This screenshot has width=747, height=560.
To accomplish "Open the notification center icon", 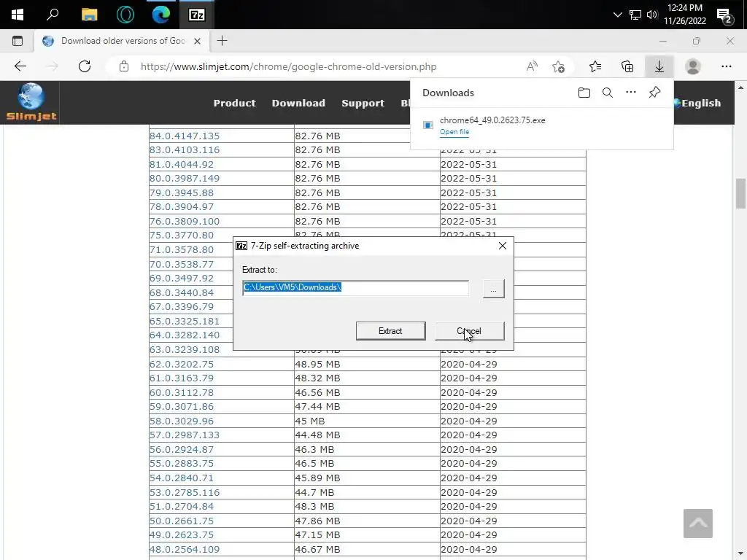I will (x=724, y=16).
